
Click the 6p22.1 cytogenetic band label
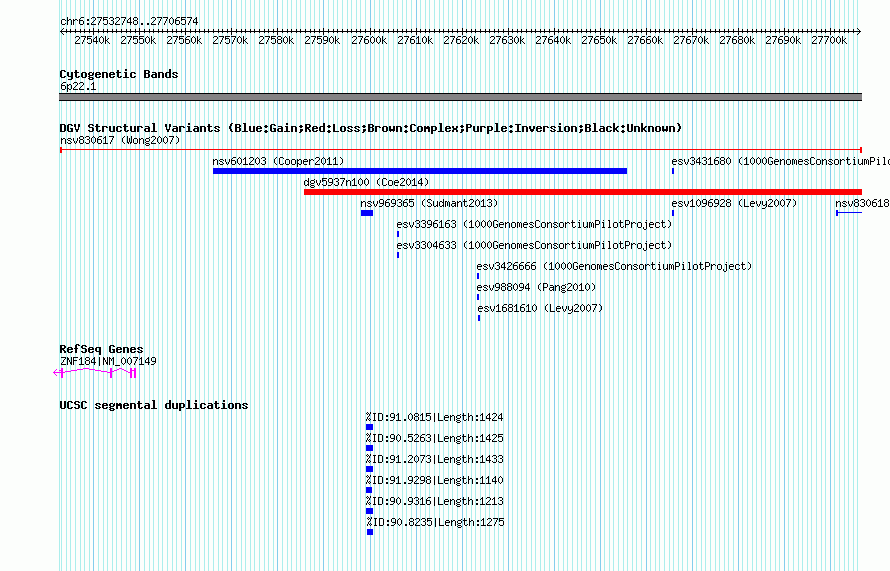click(78, 86)
